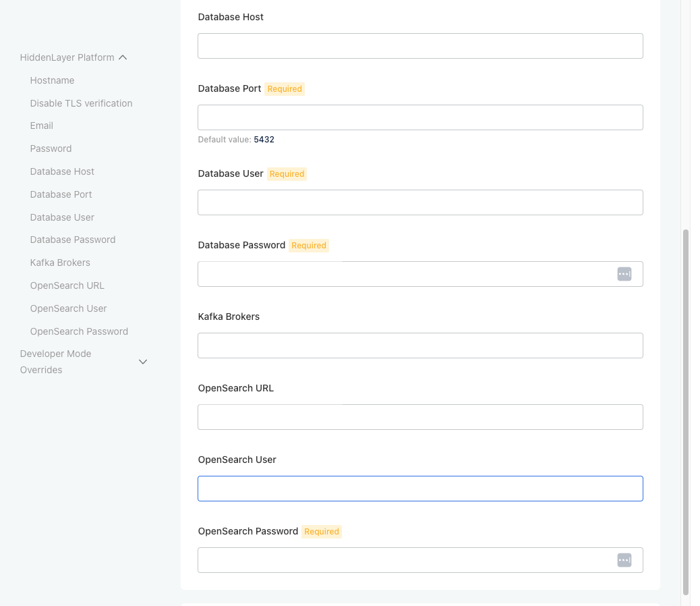The width and height of the screenshot is (700, 606).
Task: Go to Hostname in sidebar
Action: click(52, 80)
